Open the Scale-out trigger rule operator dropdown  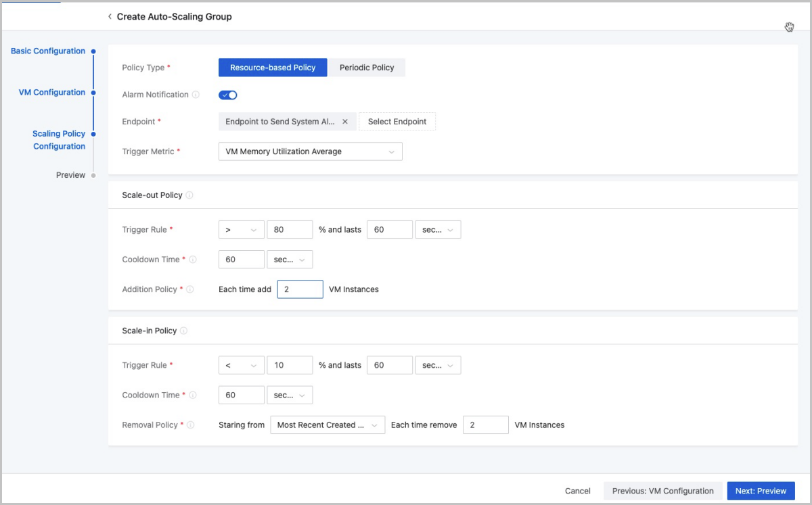[x=242, y=230]
